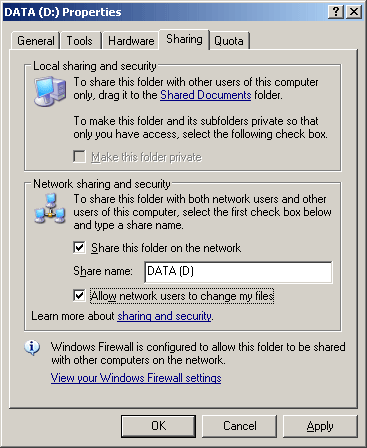
Task: Uncheck Share this folder on the network
Action: pos(79,248)
